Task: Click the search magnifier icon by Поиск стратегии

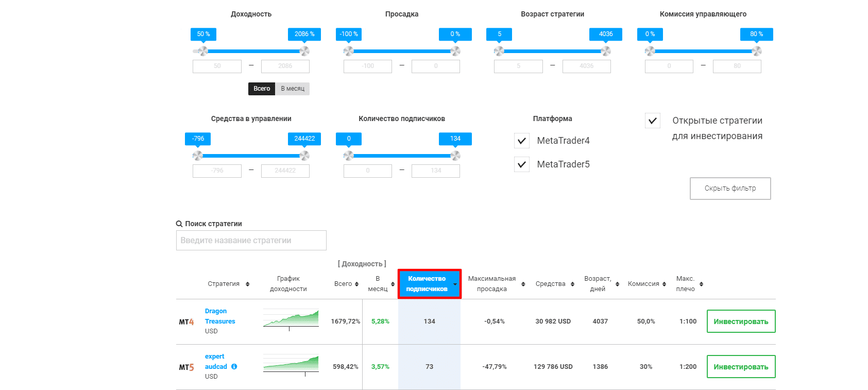Action: click(x=179, y=224)
